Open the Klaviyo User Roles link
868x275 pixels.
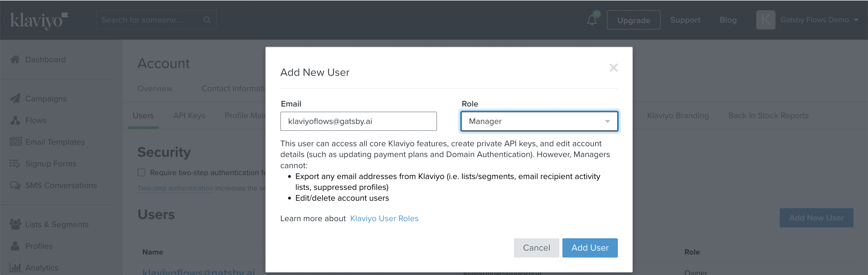pyautogui.click(x=384, y=218)
